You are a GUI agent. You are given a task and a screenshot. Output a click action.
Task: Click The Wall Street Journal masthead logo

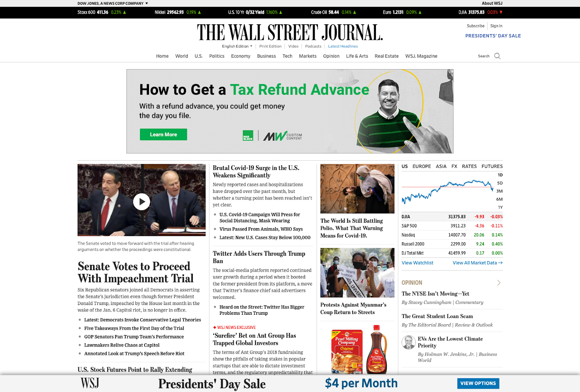pyautogui.click(x=290, y=32)
